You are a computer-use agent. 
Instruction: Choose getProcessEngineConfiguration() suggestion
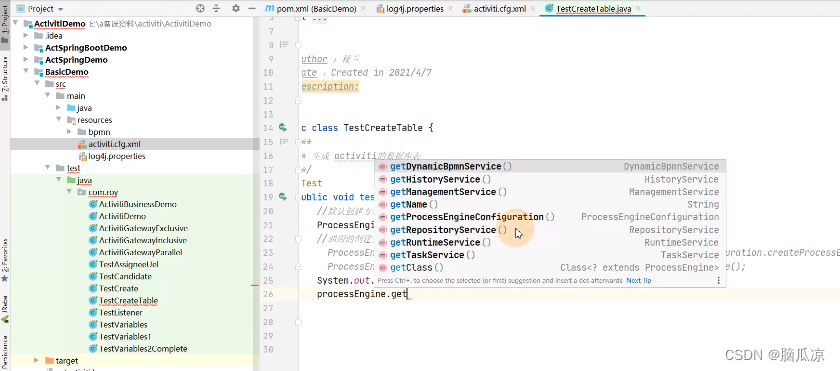point(550,217)
